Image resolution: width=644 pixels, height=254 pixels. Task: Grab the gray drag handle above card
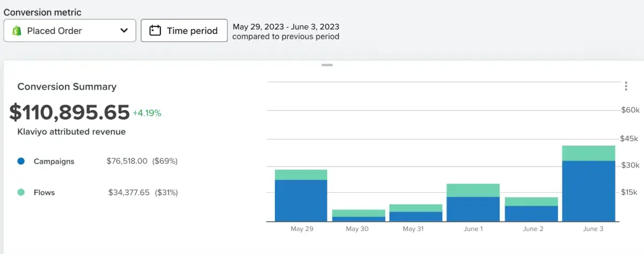pyautogui.click(x=327, y=65)
